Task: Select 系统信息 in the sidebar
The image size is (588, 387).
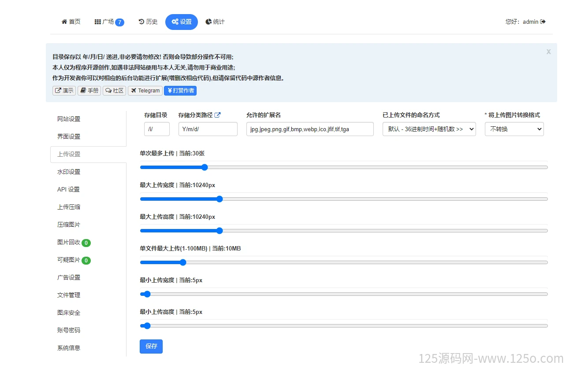Action: coord(88,348)
